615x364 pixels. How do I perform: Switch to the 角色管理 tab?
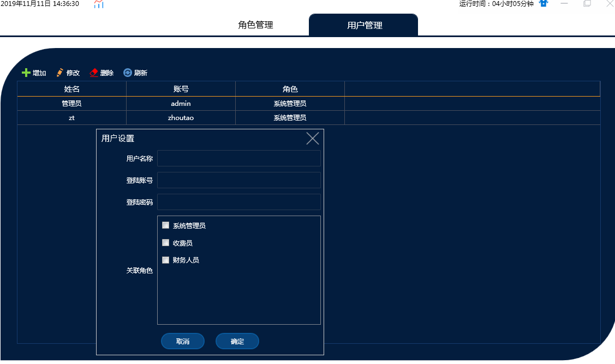click(255, 25)
